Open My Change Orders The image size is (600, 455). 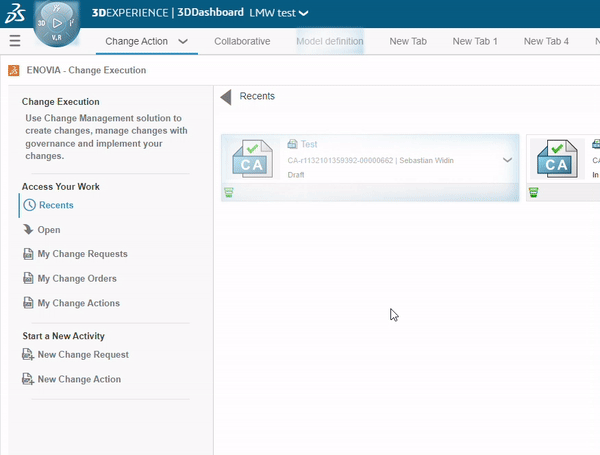coord(77,279)
